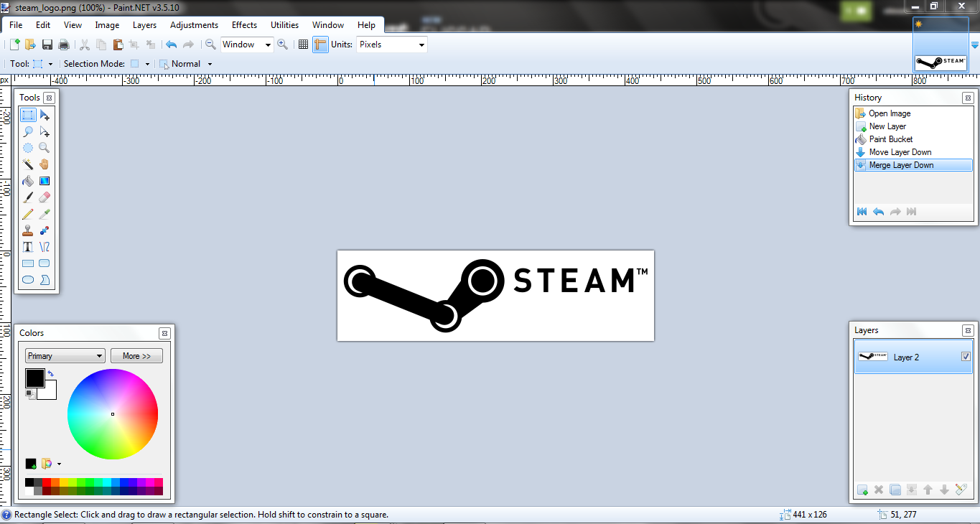980x524 pixels.
Task: Pick red from the palette strip
Action: click(x=47, y=482)
